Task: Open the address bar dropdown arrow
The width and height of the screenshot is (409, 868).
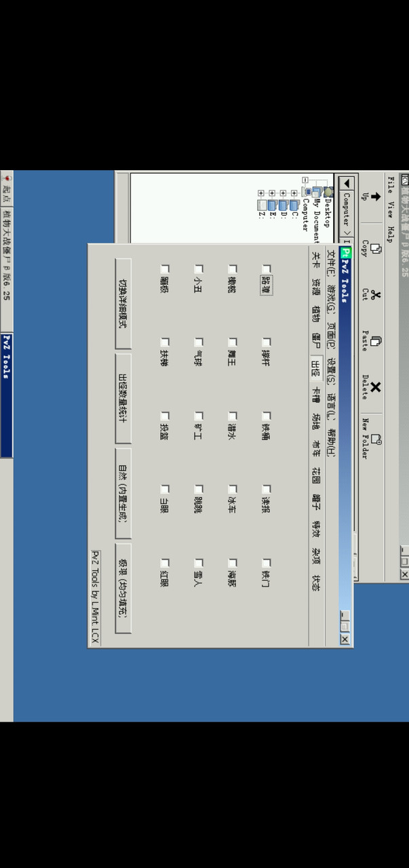Action: coord(346,184)
